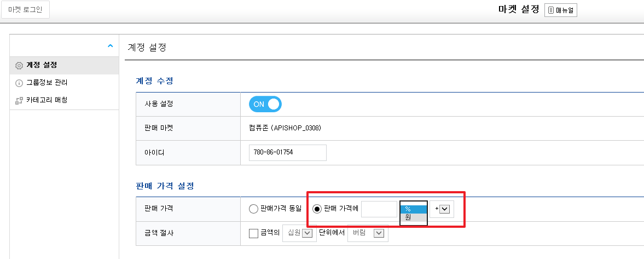The width and height of the screenshot is (644, 259).
Task: Select the 판매가격 동일 radio button
Action: tap(254, 209)
